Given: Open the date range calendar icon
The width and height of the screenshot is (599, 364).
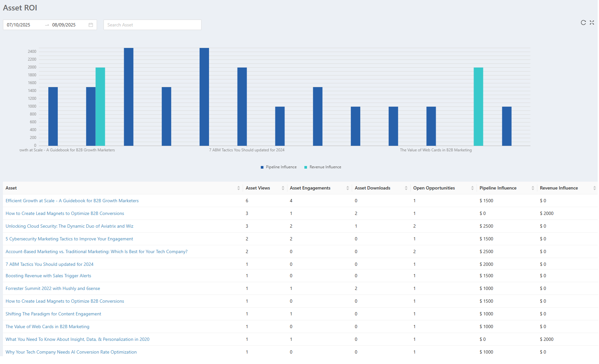Looking at the screenshot, I should point(91,25).
